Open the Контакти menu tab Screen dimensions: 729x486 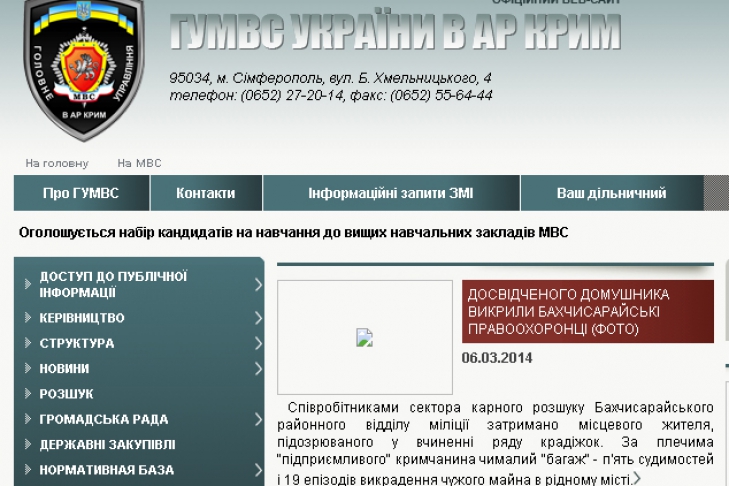click(206, 193)
